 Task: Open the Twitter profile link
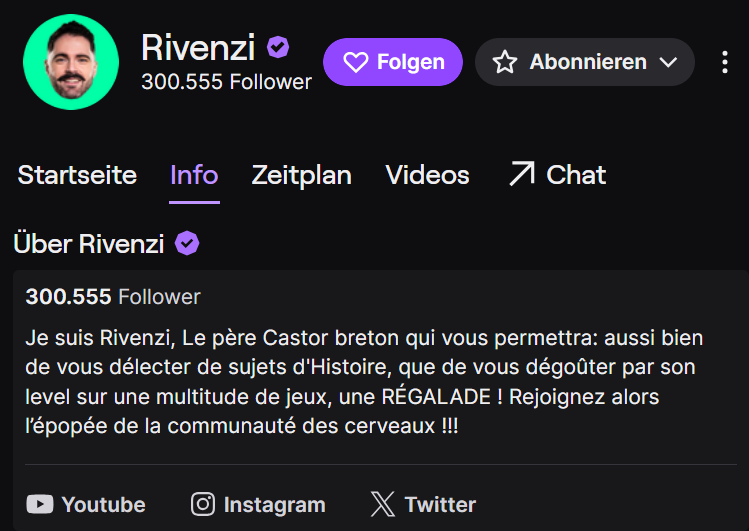click(x=440, y=504)
